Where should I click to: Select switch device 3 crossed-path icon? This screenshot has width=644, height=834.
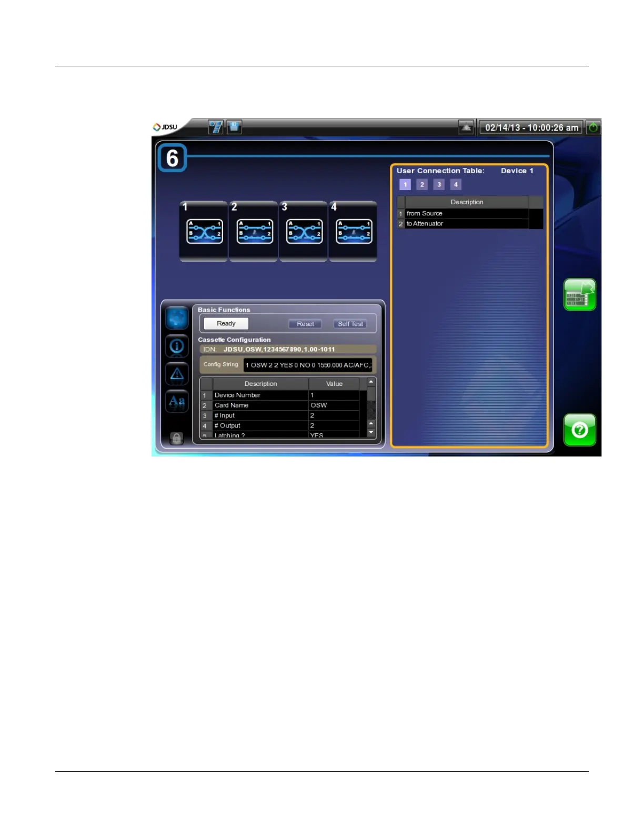coord(304,232)
